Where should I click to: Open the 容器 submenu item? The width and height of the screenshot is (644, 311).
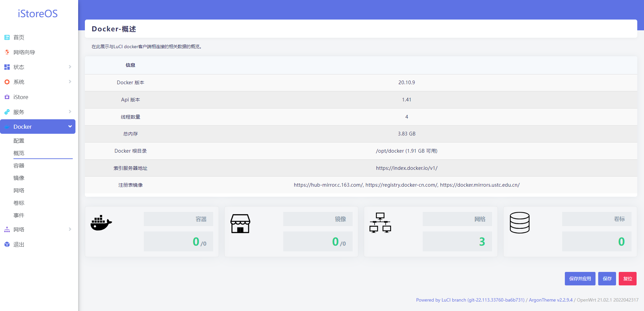[x=19, y=165]
